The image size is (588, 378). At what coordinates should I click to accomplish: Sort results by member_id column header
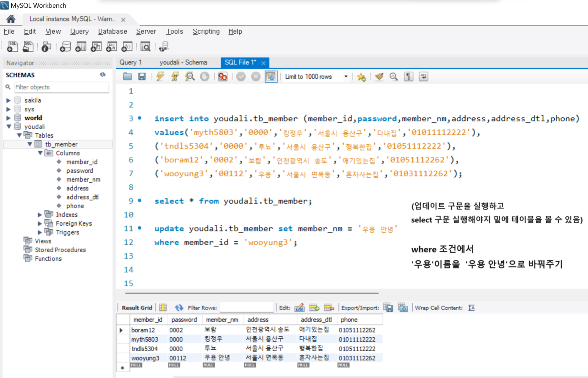148,320
